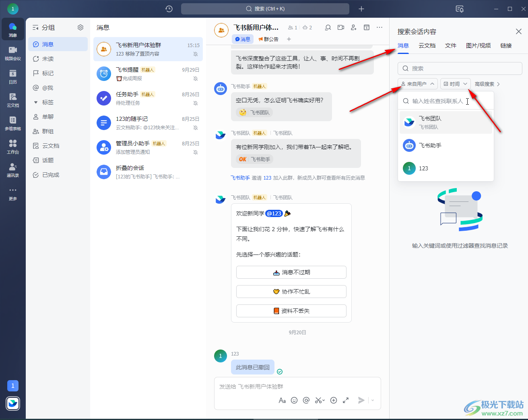
Task: Select 飞书助手 in contact filter list
Action: 446,145
